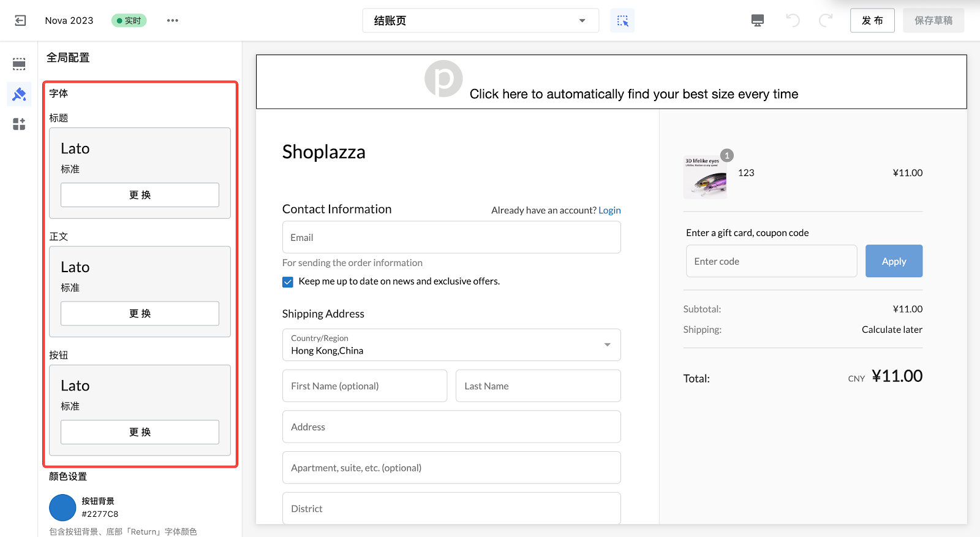Click the 颜色设置 section heading
The height and width of the screenshot is (537, 980).
(x=68, y=476)
